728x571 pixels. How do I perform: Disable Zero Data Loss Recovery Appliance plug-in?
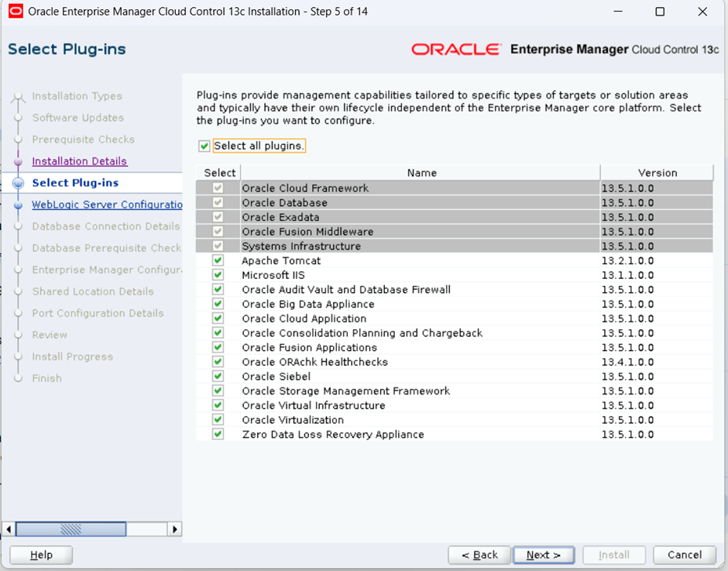218,435
